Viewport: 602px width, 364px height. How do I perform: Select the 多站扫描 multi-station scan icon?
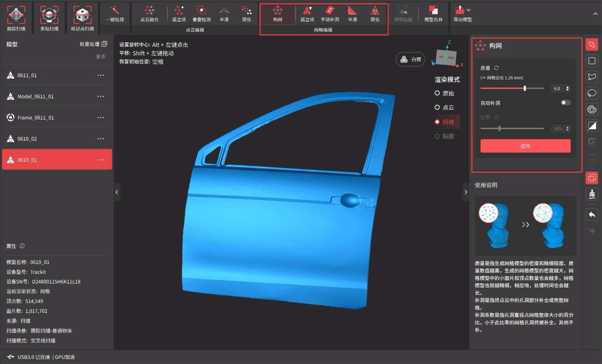point(49,18)
